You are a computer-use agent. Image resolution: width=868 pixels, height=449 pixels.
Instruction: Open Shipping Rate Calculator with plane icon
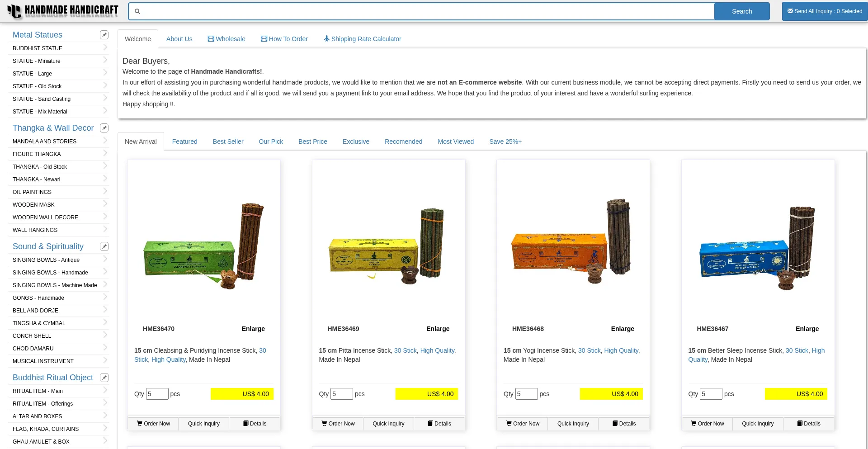362,39
